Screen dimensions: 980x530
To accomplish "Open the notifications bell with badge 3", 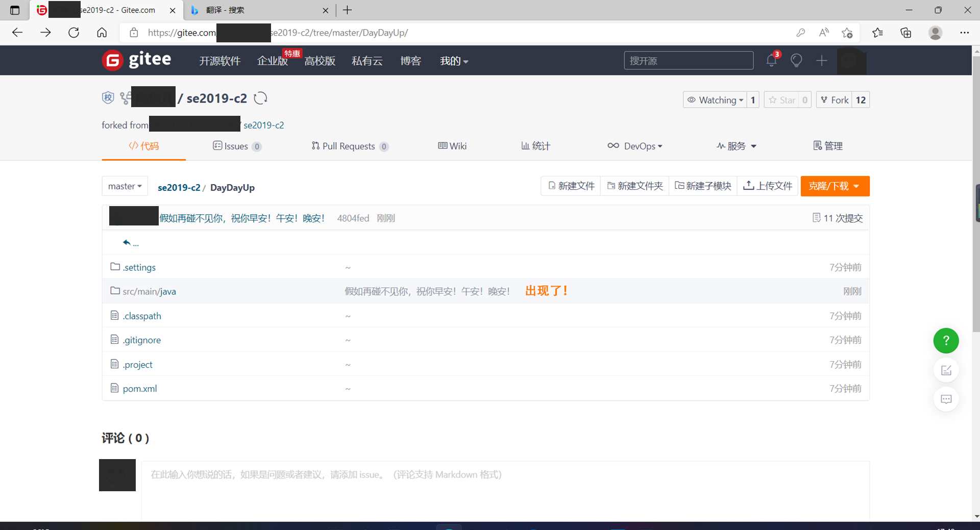I will (x=771, y=60).
